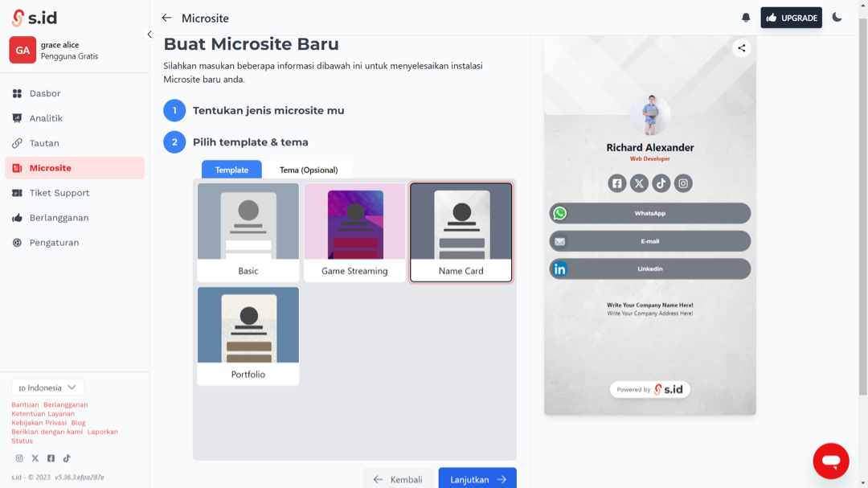This screenshot has width=868, height=488.
Task: Toggle dark mode with moon icon
Action: point(837,18)
